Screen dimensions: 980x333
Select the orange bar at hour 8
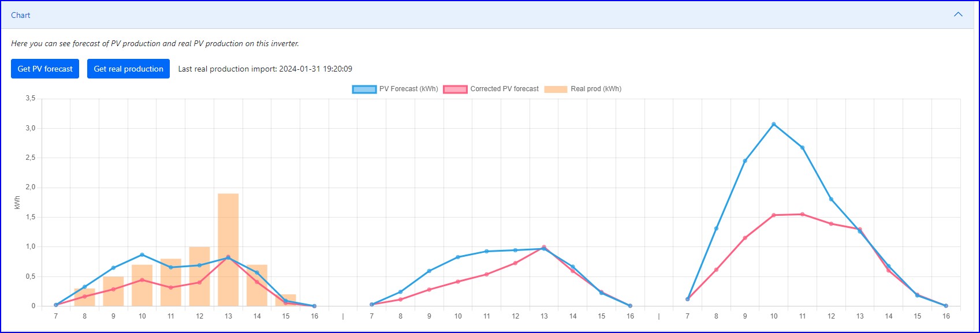[x=85, y=298]
